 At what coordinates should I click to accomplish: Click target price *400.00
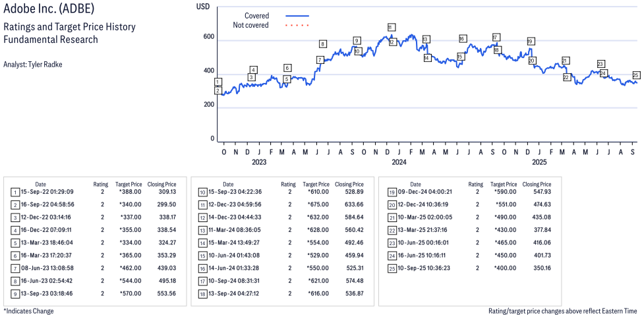506,268
